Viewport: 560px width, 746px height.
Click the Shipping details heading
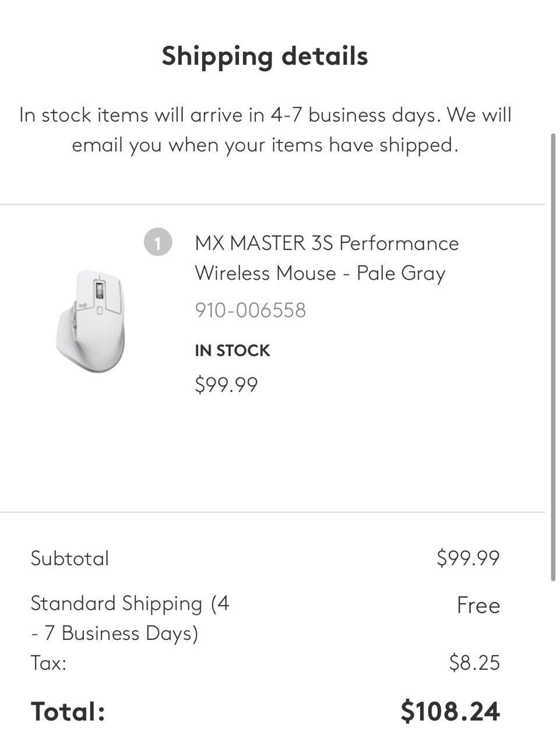[265, 57]
